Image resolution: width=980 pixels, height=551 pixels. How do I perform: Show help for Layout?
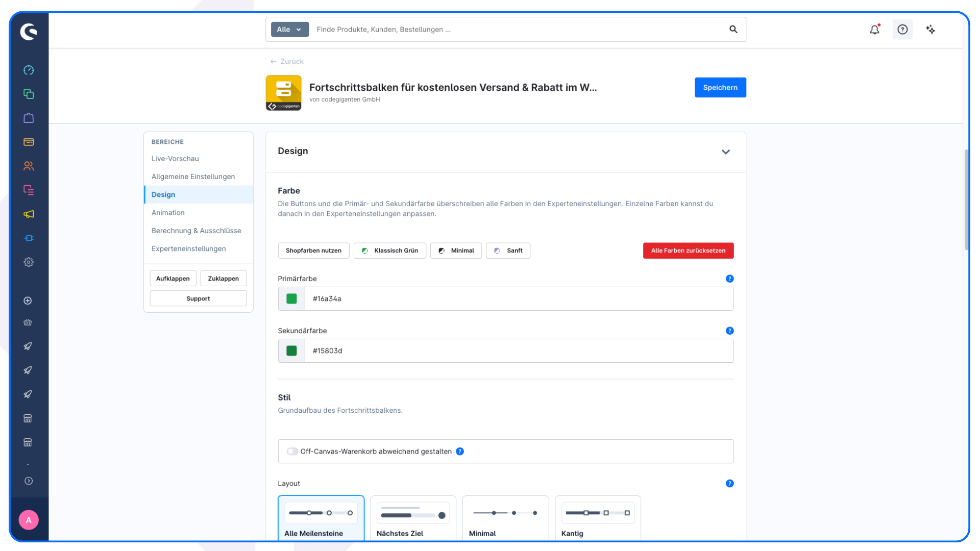click(730, 483)
